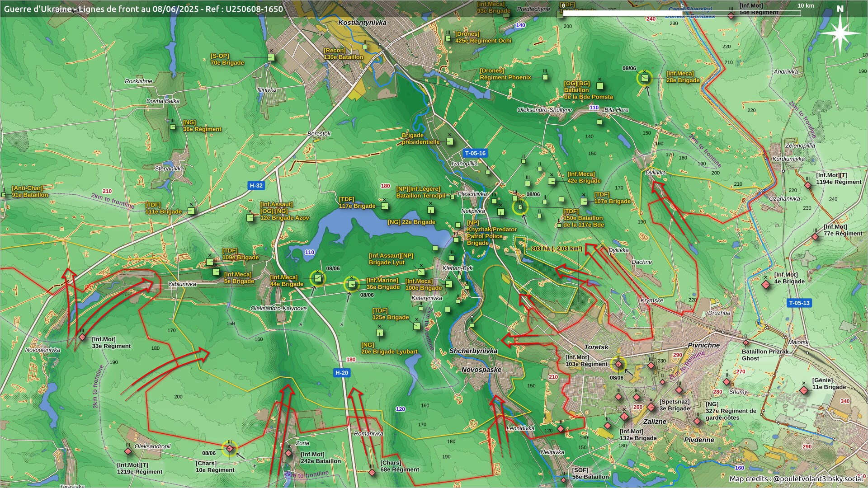This screenshot has height=488, width=868.
Task: Click the Bila Hora village label
Action: pos(616,110)
